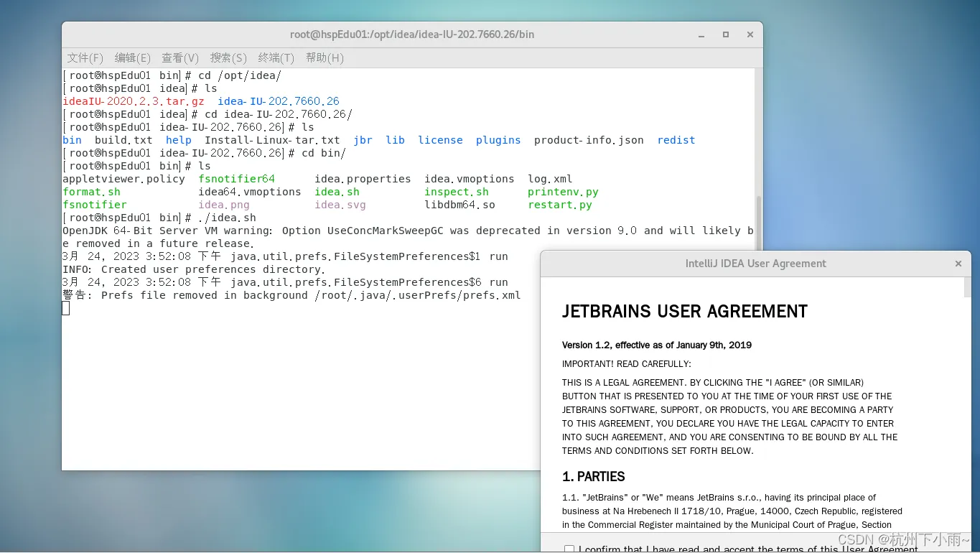Click product-info.json file name
Image resolution: width=980 pixels, height=553 pixels.
589,140
